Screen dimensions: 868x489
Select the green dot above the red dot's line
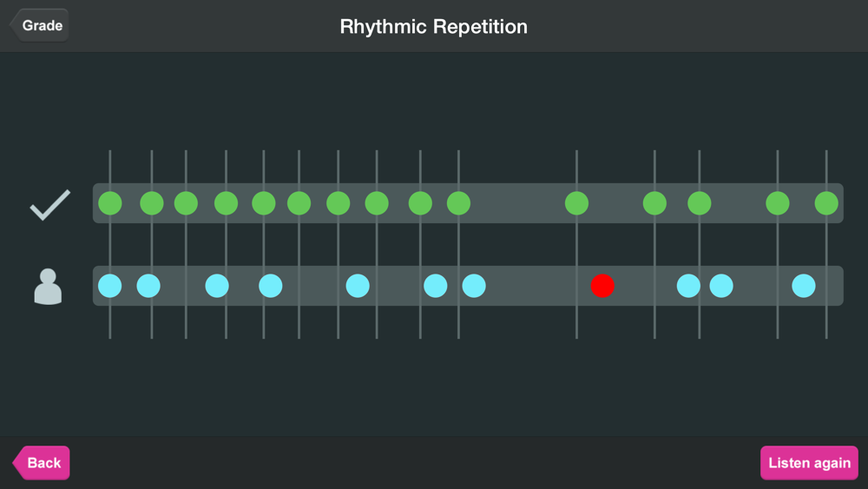coord(576,203)
